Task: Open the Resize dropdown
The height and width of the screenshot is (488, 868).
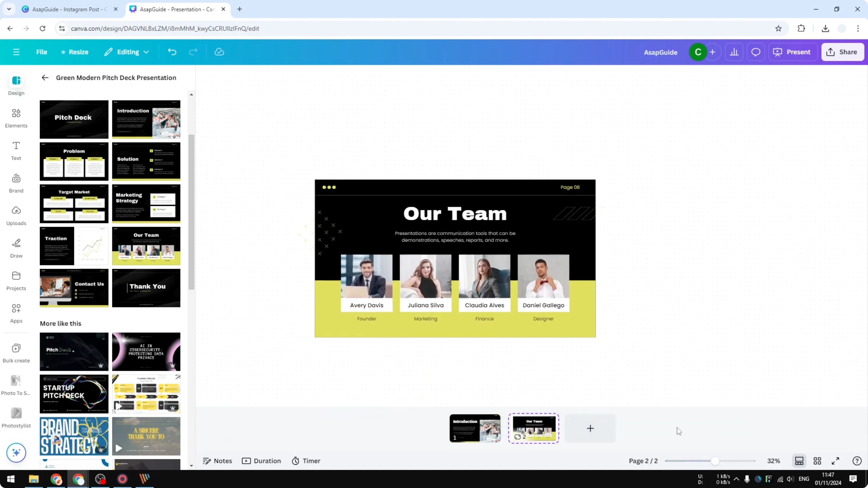Action: (x=75, y=52)
